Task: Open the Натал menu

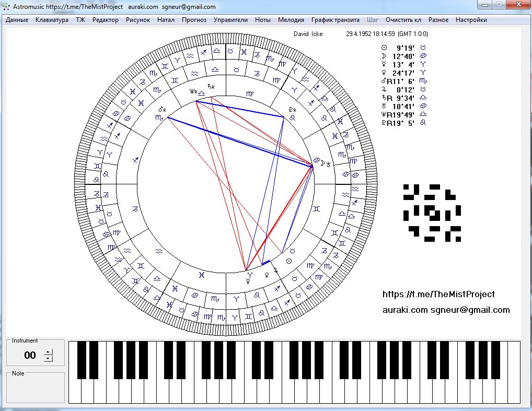Action: [x=166, y=20]
